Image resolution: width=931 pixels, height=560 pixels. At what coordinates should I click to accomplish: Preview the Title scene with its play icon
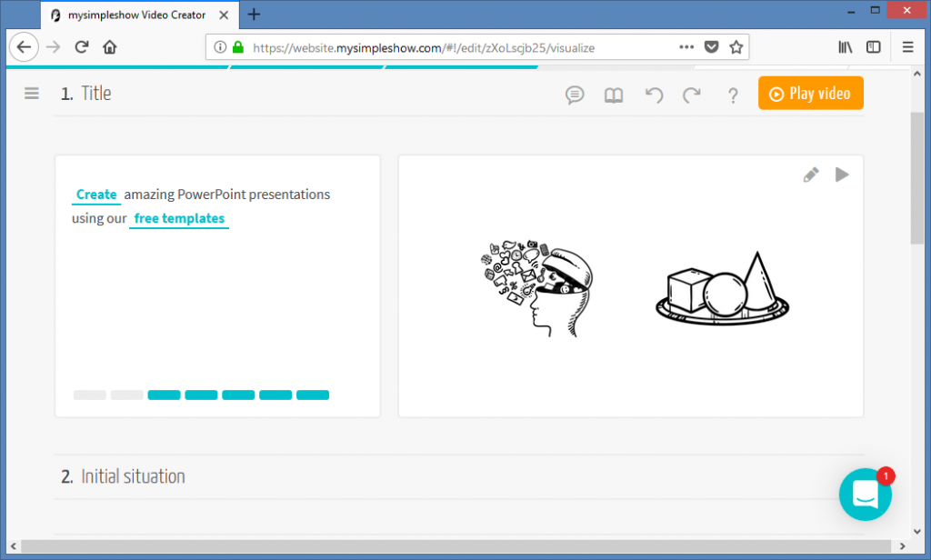pyautogui.click(x=842, y=174)
